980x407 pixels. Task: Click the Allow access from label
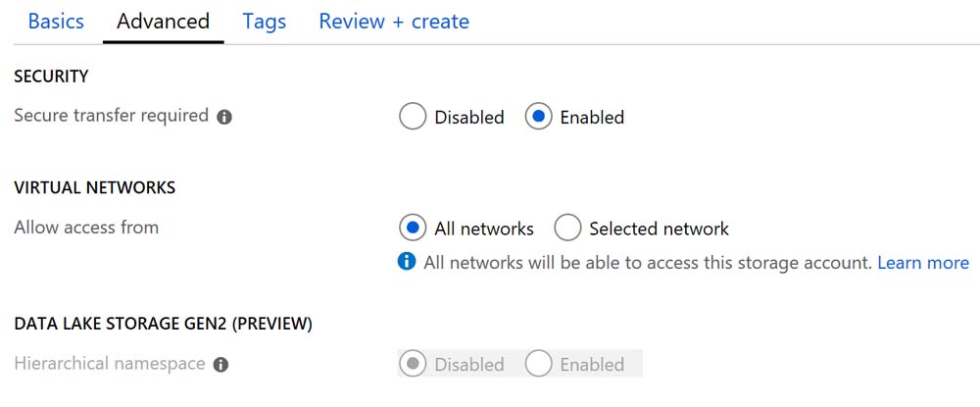tap(86, 228)
